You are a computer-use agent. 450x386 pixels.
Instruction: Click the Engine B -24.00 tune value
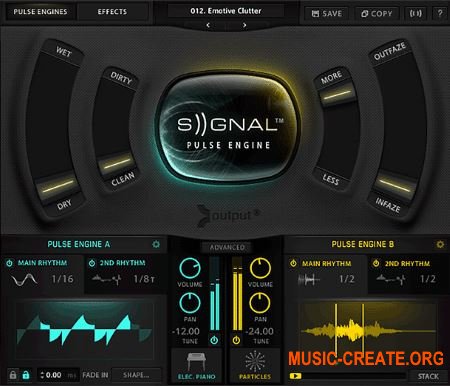pos(260,331)
